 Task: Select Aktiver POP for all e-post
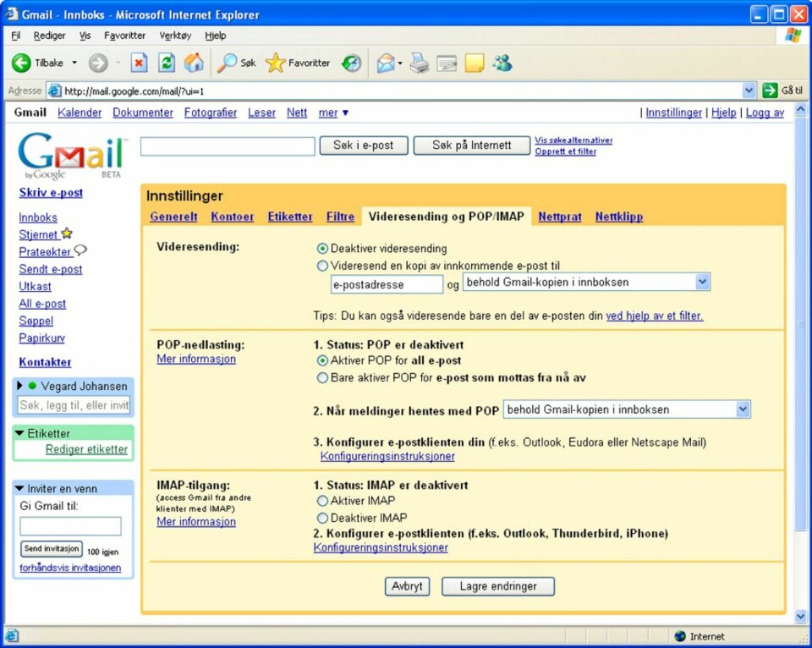[322, 360]
